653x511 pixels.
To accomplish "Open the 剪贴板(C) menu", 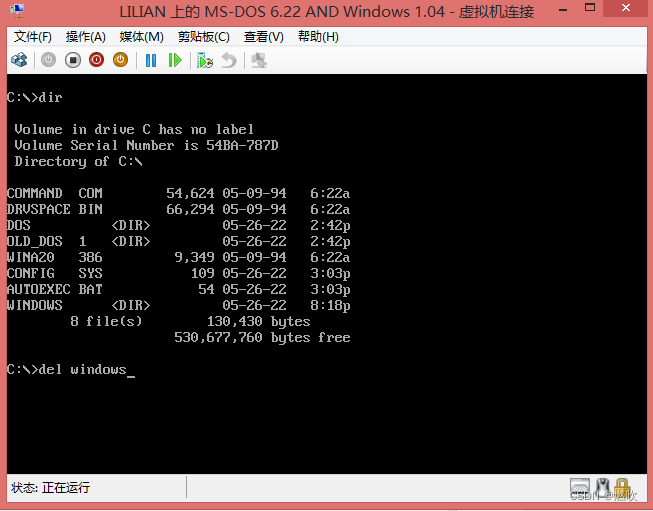I will [x=204, y=37].
